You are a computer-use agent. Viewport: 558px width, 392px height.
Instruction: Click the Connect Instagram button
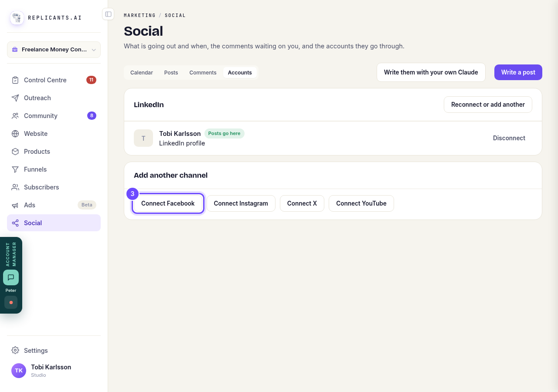241,203
